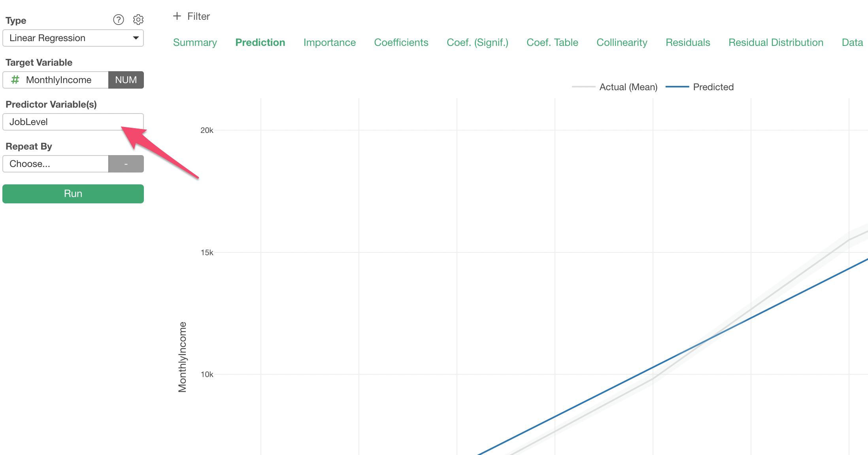Open the MonthlyIncome target variable selector
Viewport: 868px width, 455px height.
pos(58,80)
